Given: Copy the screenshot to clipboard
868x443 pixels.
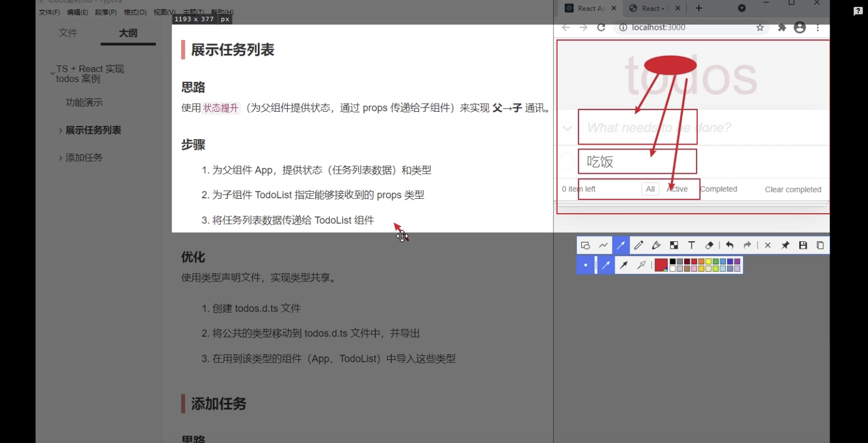Looking at the screenshot, I should [x=820, y=245].
